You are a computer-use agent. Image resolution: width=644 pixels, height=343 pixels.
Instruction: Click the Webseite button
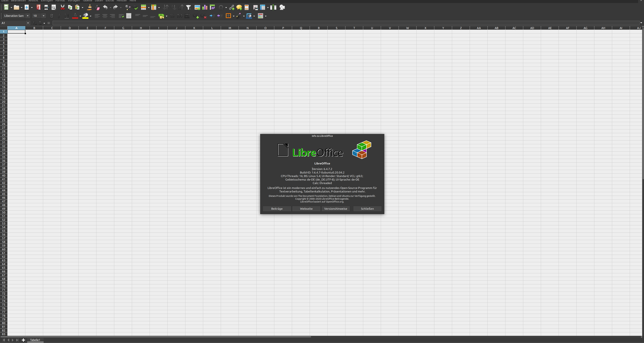pyautogui.click(x=306, y=209)
